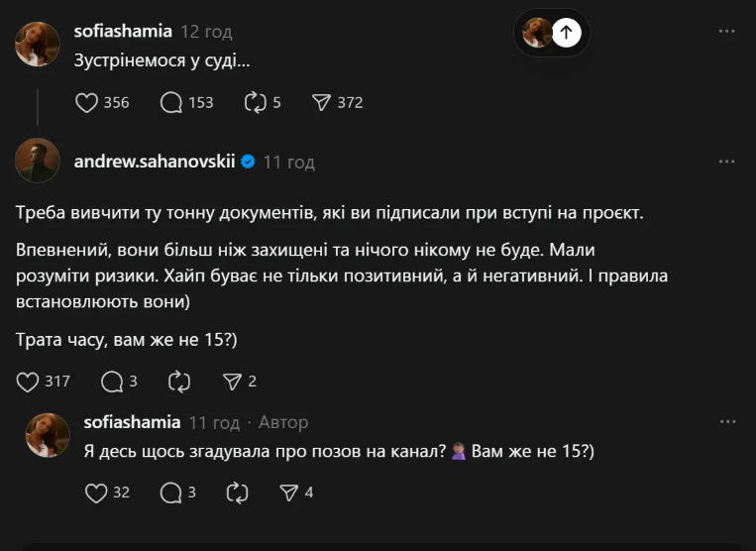The width and height of the screenshot is (756, 551).
Task: Open replies on the post with 153 comments
Action: click(x=171, y=102)
